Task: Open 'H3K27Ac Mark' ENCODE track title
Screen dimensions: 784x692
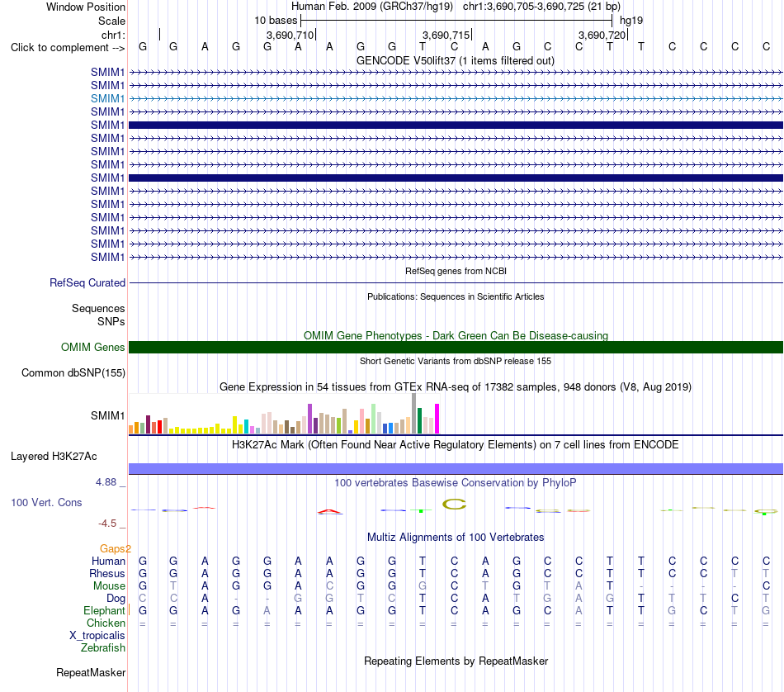Action: pos(456,445)
